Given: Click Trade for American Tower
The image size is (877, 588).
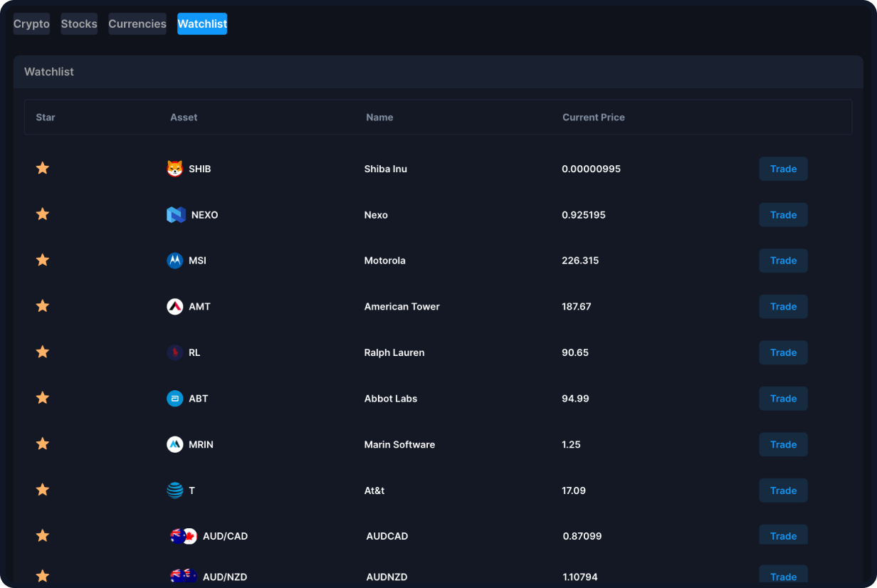Looking at the screenshot, I should [x=783, y=307].
